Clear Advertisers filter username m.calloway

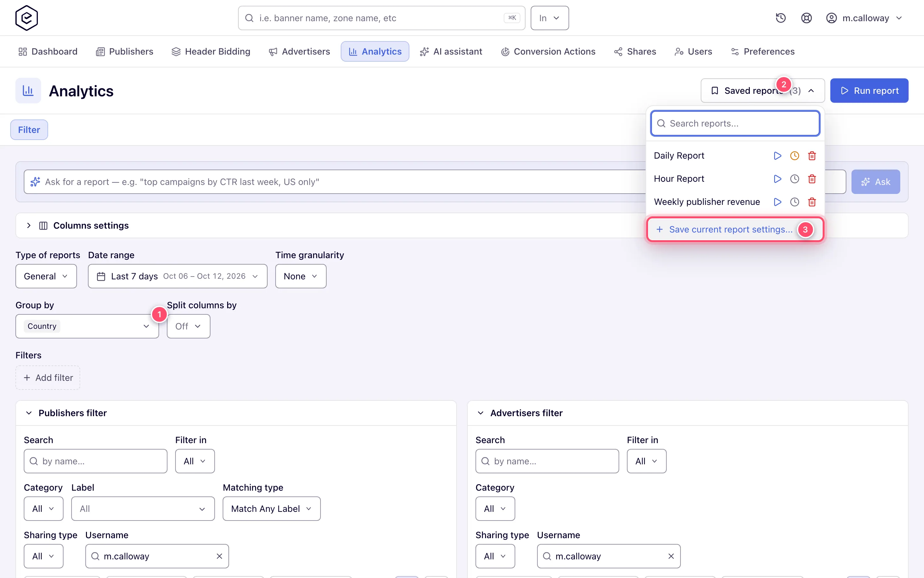tap(671, 556)
